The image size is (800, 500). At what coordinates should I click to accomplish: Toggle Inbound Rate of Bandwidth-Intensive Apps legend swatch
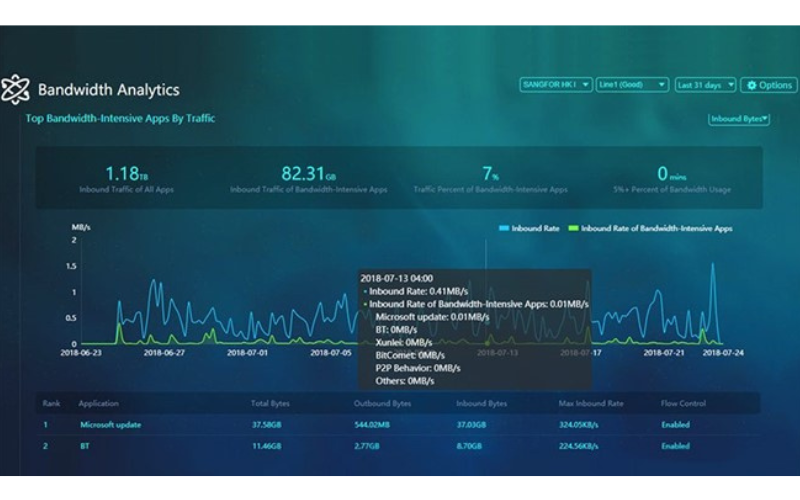573,228
